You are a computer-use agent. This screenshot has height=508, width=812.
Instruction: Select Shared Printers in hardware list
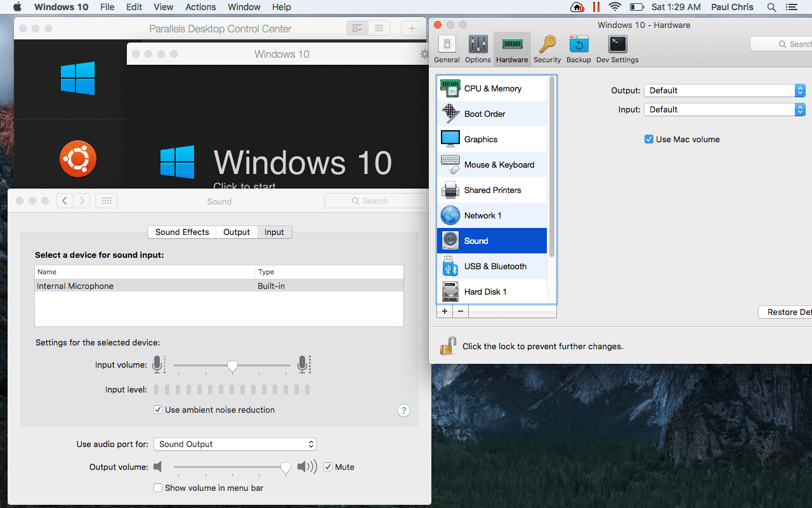tap(492, 190)
